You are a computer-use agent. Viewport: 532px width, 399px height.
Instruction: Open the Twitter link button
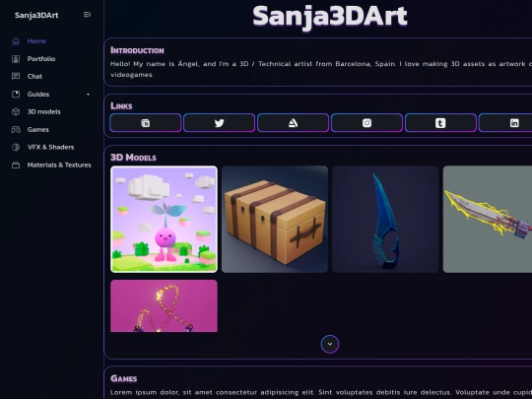[219, 123]
